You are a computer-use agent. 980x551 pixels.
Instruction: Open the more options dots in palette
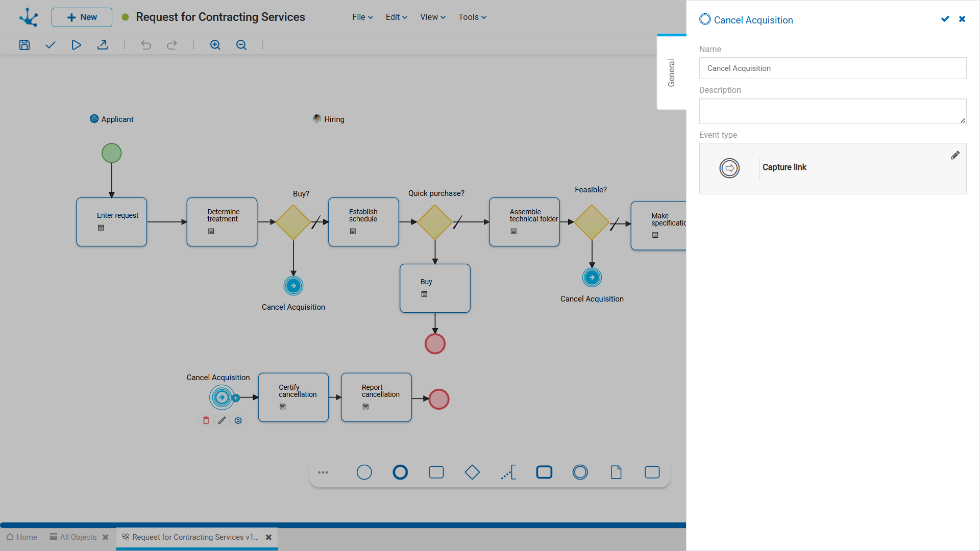coord(323,472)
